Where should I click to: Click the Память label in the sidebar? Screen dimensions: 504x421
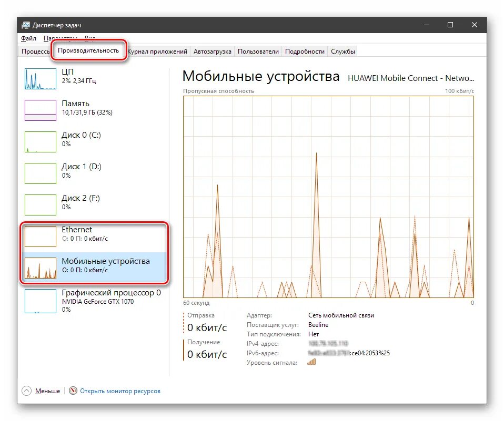coord(76,104)
